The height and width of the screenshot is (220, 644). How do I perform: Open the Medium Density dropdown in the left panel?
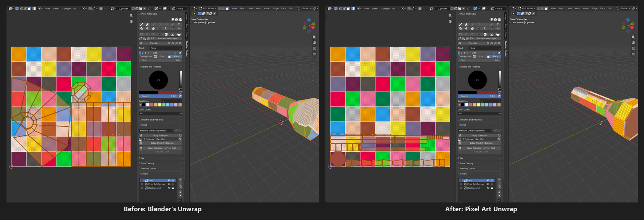[157, 130]
